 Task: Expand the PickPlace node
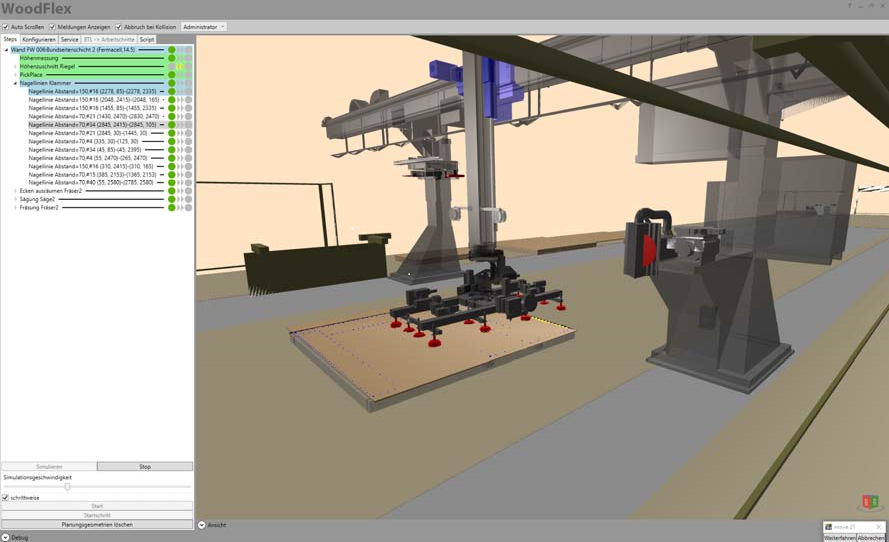click(x=15, y=75)
